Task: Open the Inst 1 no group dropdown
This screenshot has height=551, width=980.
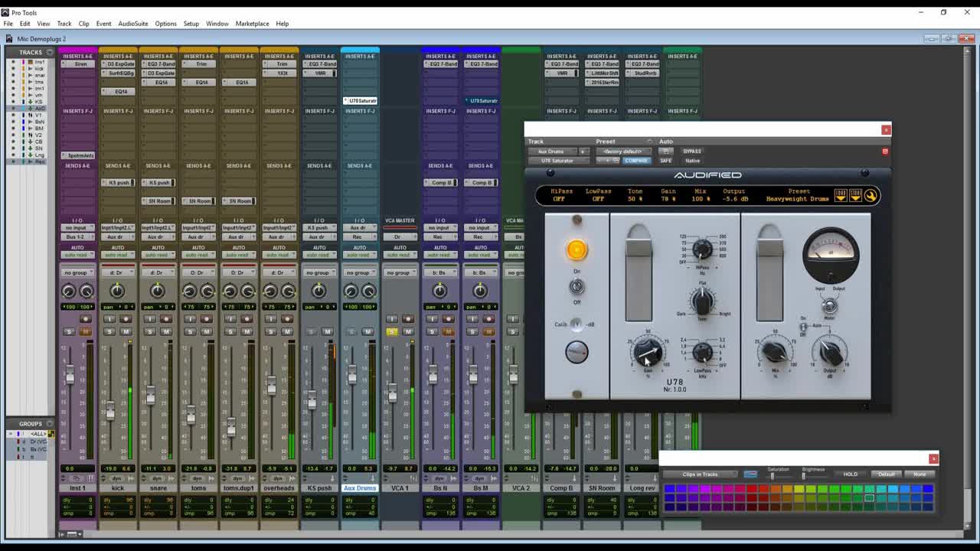Action: tap(77, 272)
